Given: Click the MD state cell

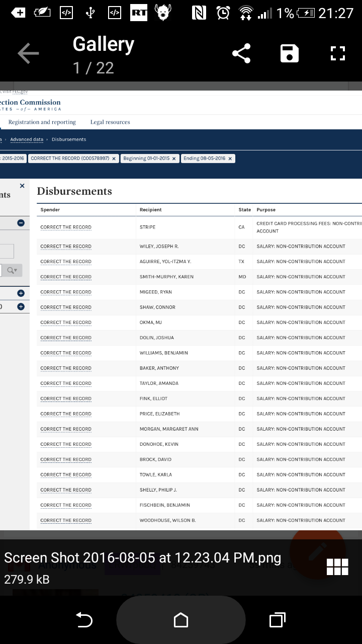Looking at the screenshot, I should pyautogui.click(x=242, y=277).
